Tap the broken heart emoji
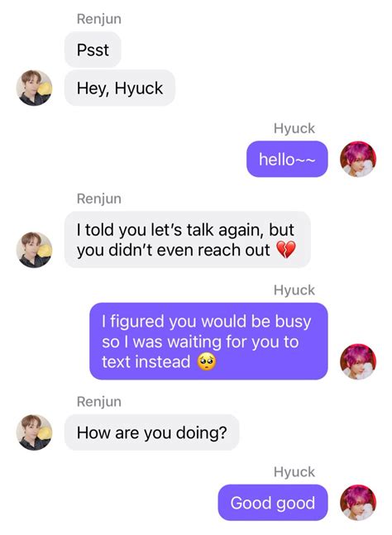This screenshot has width=392, height=535. point(285,250)
